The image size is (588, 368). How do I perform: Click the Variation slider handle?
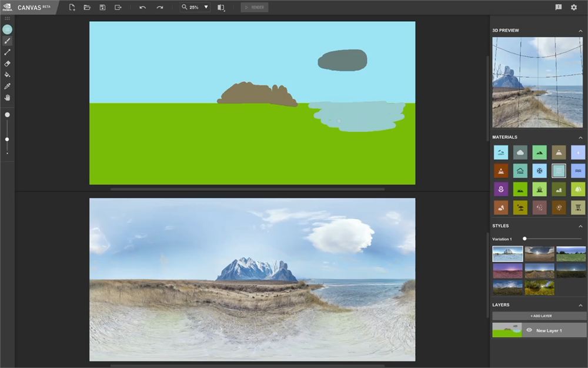coord(524,238)
